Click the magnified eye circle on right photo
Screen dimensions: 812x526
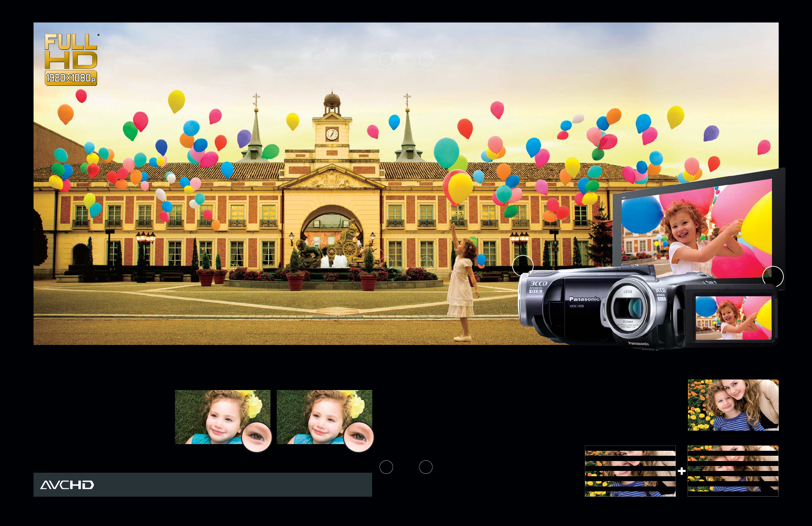point(358,437)
